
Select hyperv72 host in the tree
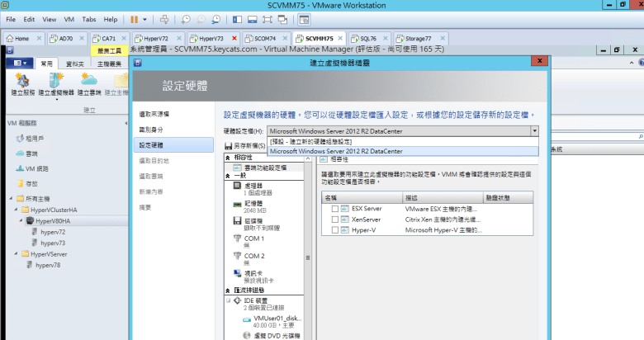click(53, 233)
